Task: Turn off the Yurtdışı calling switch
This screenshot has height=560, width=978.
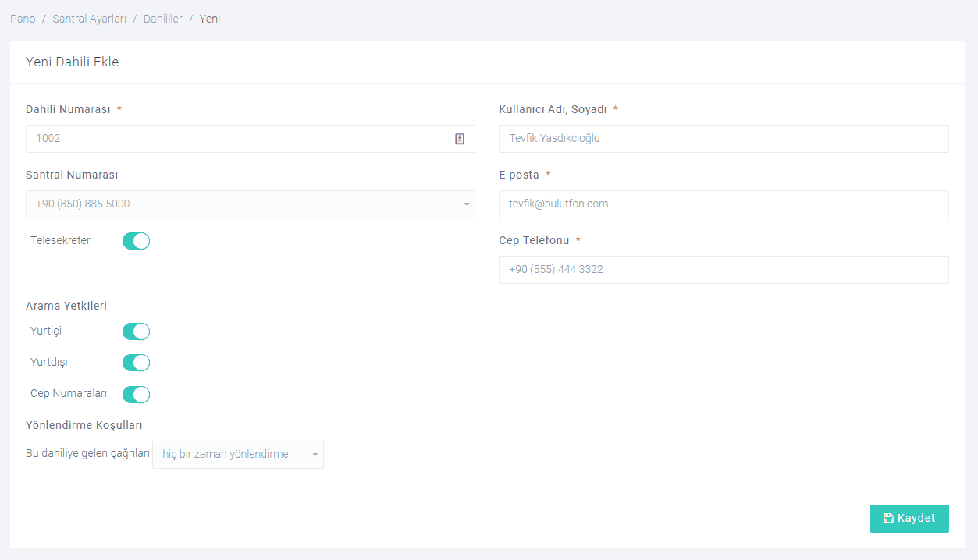Action: click(136, 363)
